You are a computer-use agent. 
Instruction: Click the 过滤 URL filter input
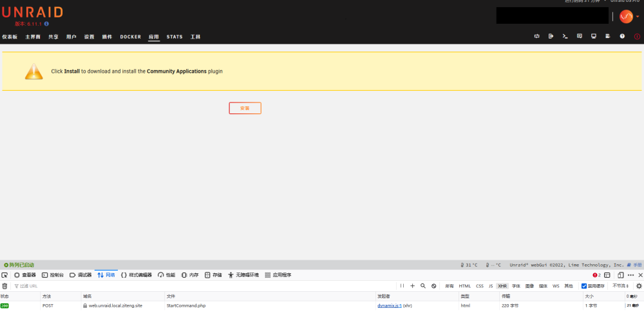[x=204, y=286]
